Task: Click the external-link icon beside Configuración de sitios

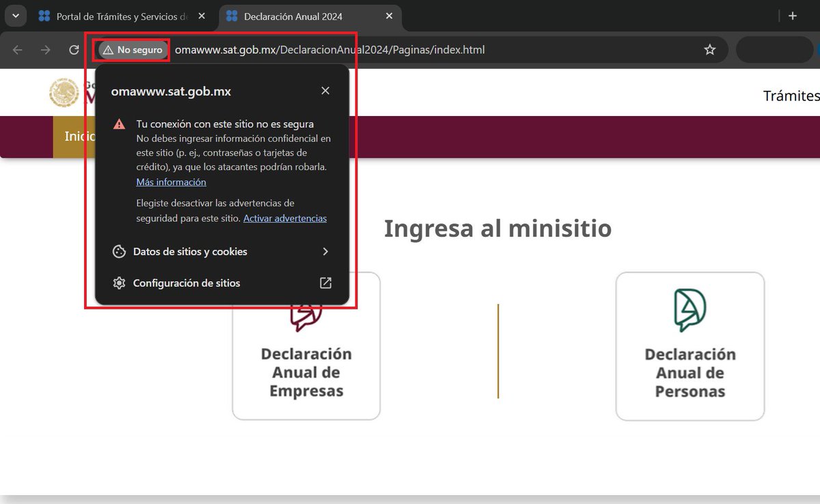Action: click(325, 283)
